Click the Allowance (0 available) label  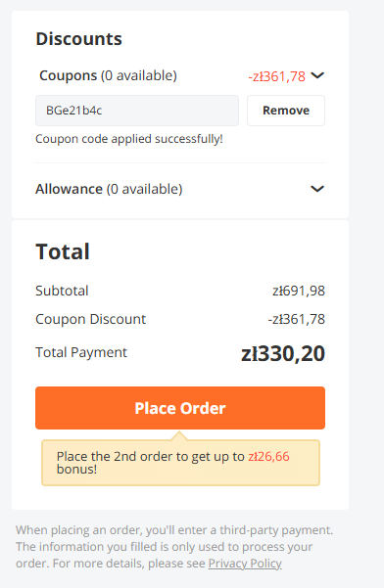point(109,189)
